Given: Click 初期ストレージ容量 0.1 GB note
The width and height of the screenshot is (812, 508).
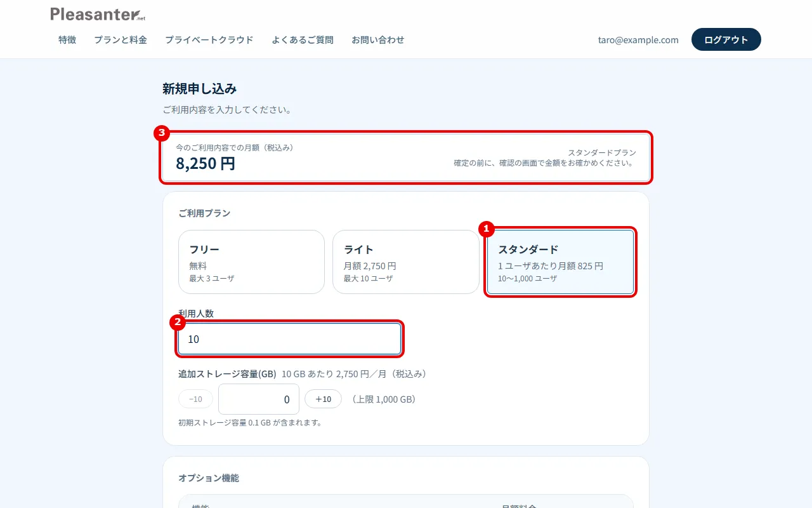Looking at the screenshot, I should point(250,422).
